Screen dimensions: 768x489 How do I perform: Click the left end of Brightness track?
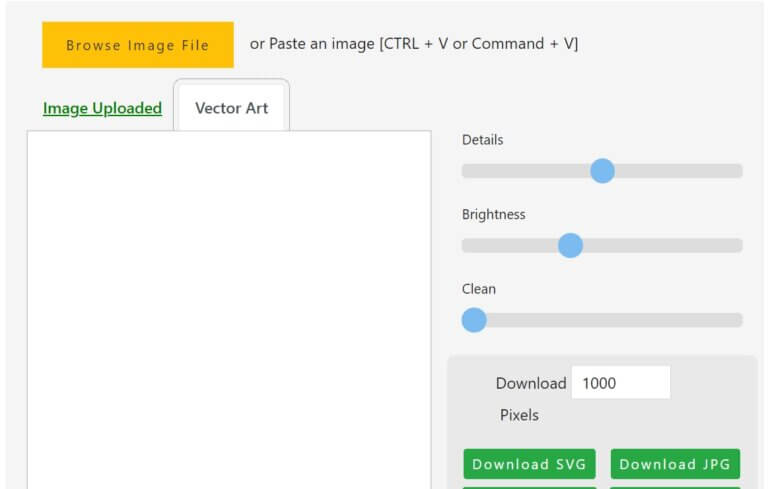click(466, 245)
